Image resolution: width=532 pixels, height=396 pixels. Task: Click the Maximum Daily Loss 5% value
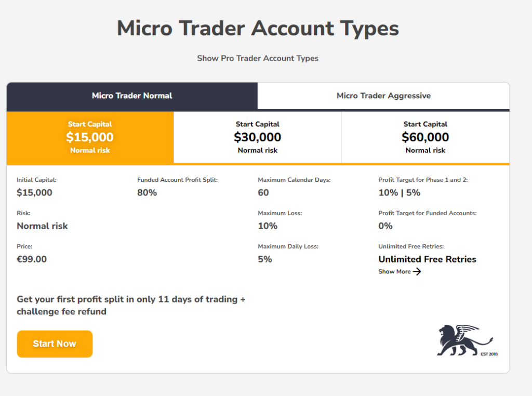(265, 259)
